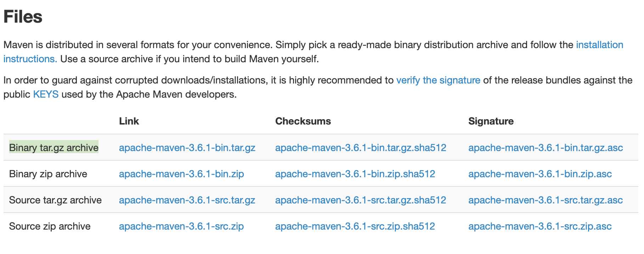
Task: Open the bin.tar.gz.sha512 checksum link
Action: pos(361,148)
